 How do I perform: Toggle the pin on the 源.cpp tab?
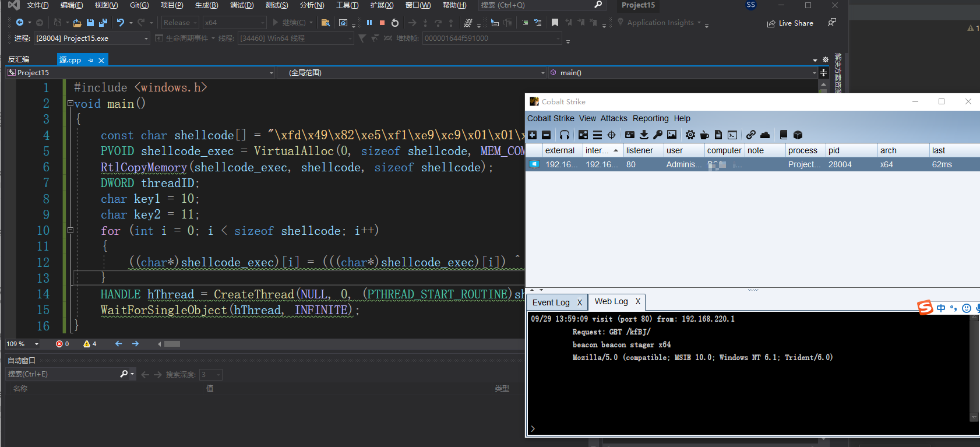pyautogui.click(x=90, y=60)
